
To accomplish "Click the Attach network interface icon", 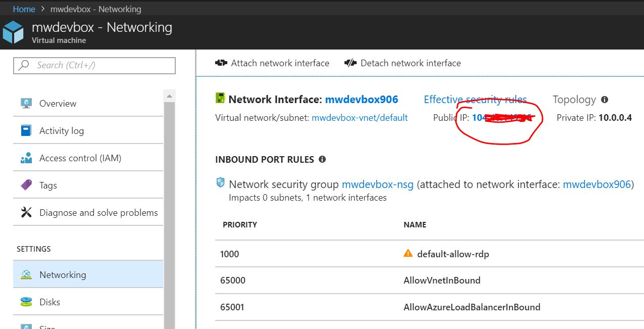I will click(x=221, y=63).
